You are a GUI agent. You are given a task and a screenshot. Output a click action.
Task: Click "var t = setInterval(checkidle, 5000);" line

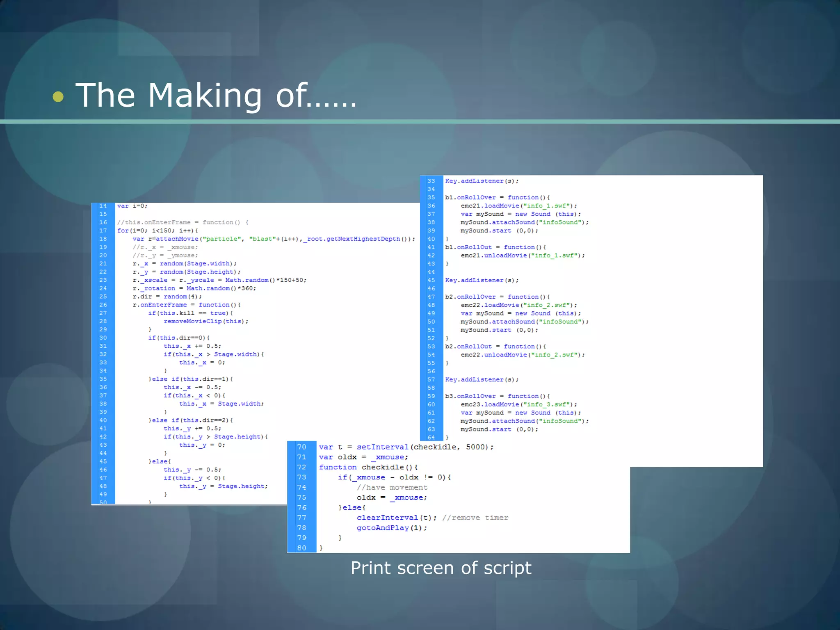click(406, 447)
